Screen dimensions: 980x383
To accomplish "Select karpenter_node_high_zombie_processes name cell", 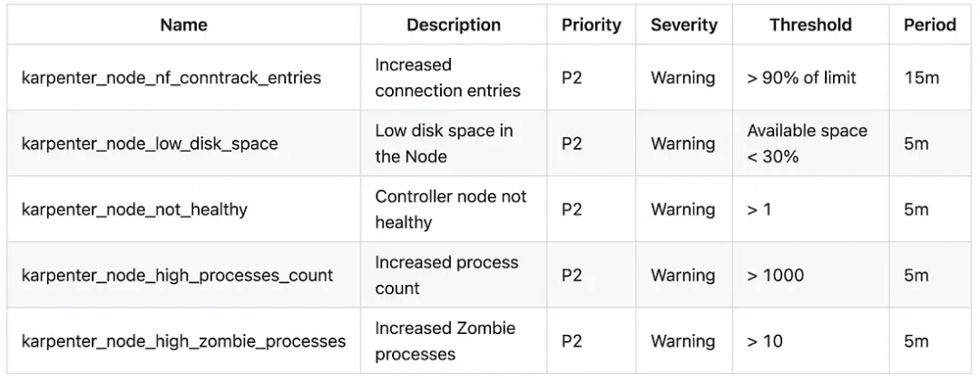I will point(183,342).
